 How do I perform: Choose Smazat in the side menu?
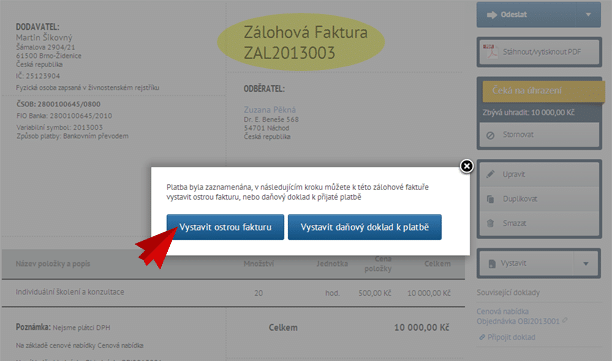539,223
